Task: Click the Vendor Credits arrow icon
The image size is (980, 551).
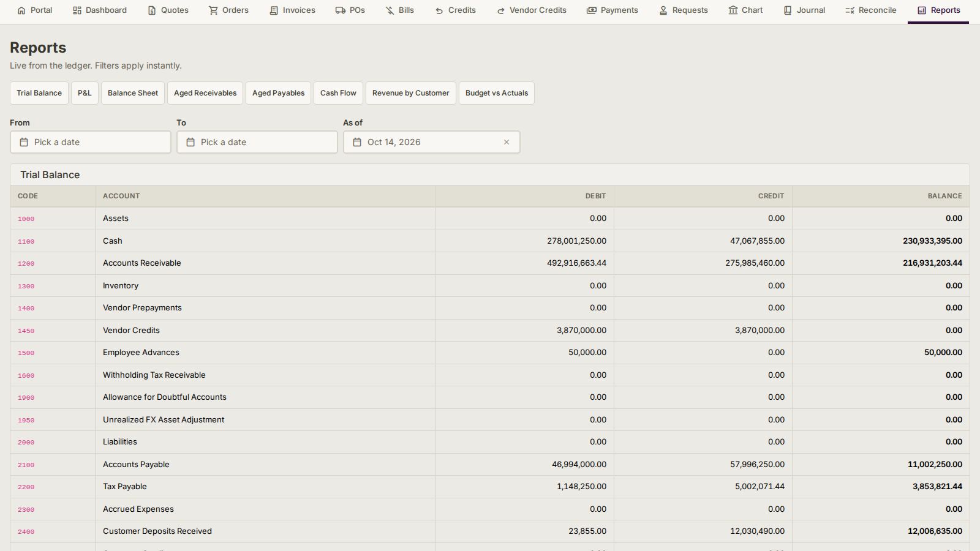Action: [x=500, y=10]
